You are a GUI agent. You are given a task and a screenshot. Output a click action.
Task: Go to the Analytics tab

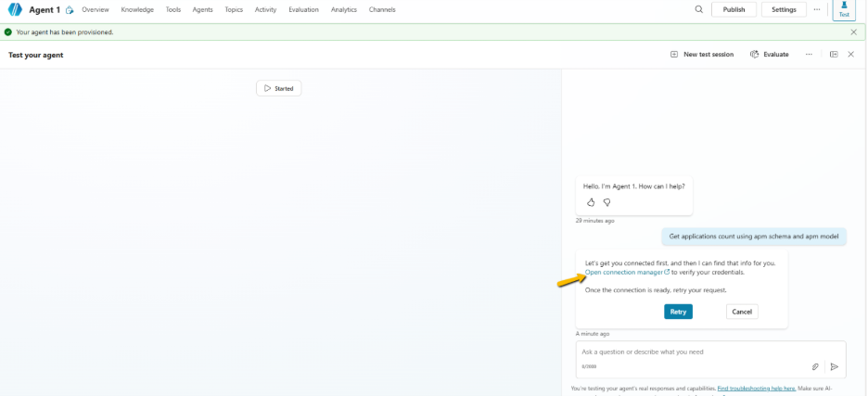(343, 9)
